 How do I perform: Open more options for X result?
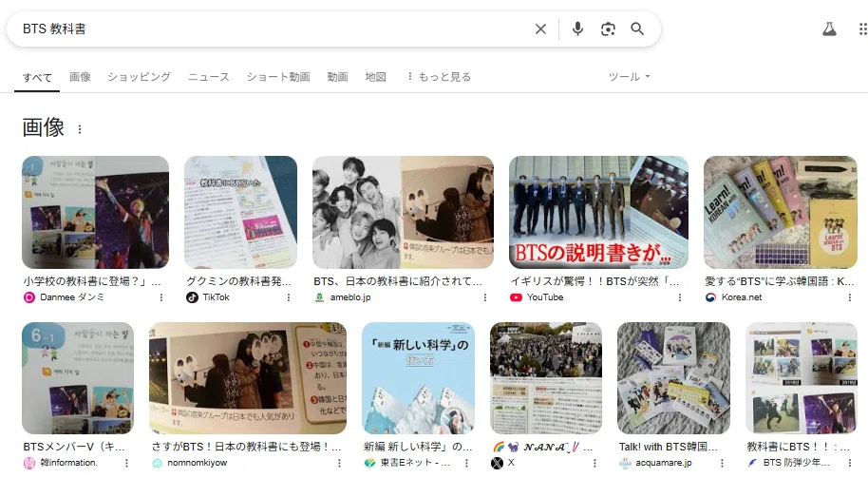[594, 463]
